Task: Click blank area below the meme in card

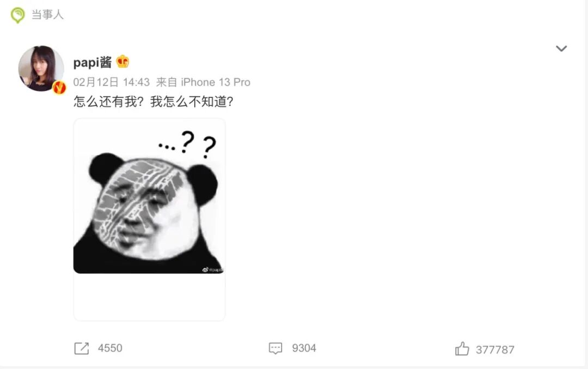Action: click(149, 296)
